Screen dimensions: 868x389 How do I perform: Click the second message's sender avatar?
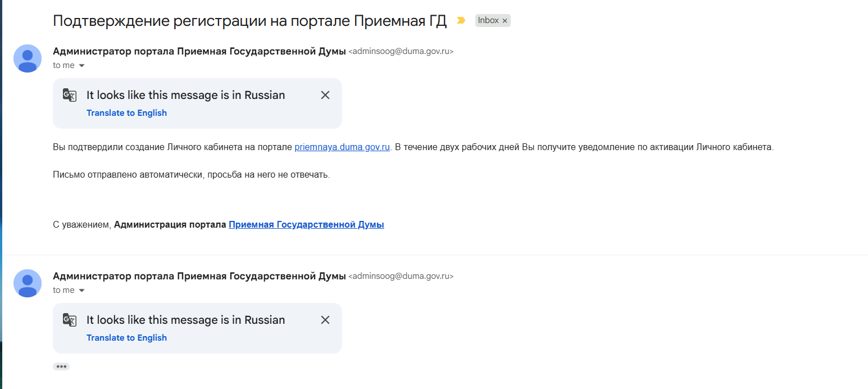click(x=28, y=283)
